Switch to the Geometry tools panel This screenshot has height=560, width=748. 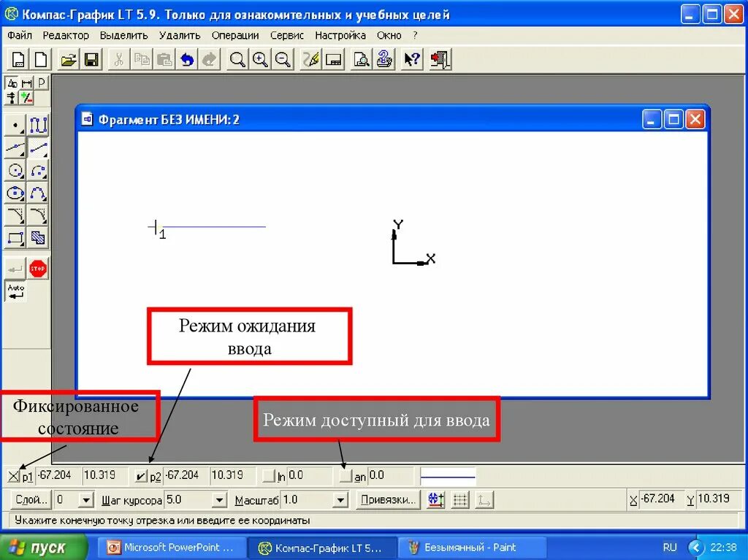[12, 83]
